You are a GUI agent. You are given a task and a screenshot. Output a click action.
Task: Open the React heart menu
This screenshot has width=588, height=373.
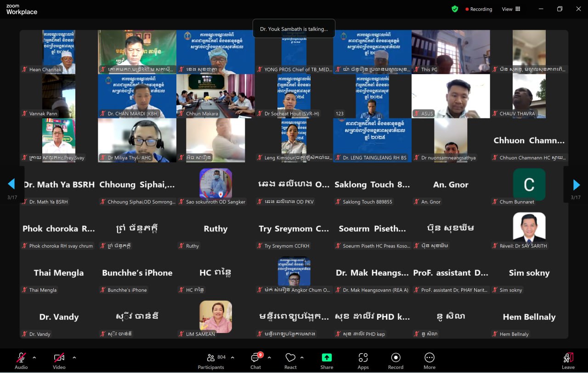(x=290, y=361)
